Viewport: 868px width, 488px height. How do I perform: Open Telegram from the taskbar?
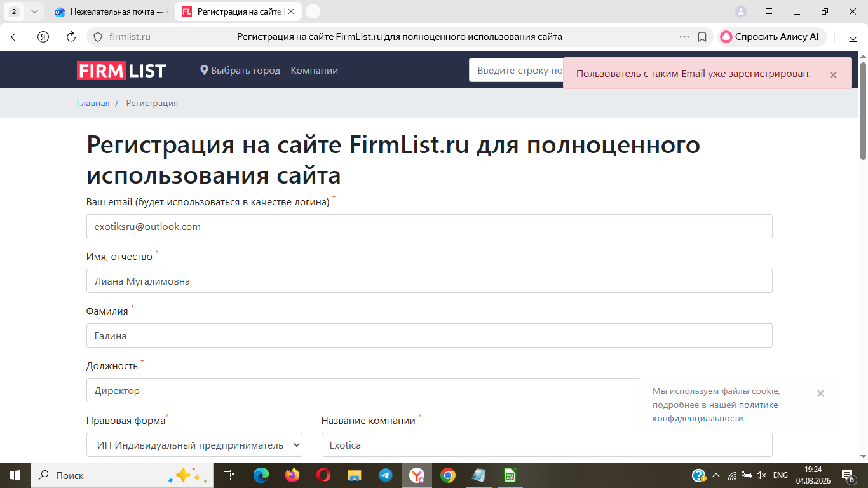[386, 475]
